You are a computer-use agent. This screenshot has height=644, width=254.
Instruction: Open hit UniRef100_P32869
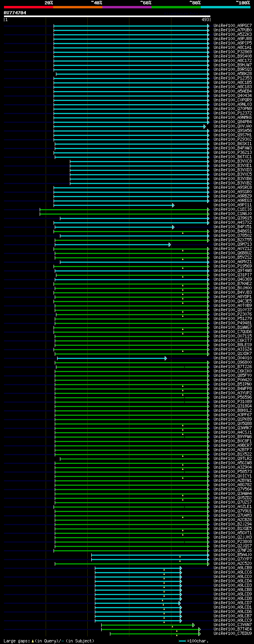point(233,52)
